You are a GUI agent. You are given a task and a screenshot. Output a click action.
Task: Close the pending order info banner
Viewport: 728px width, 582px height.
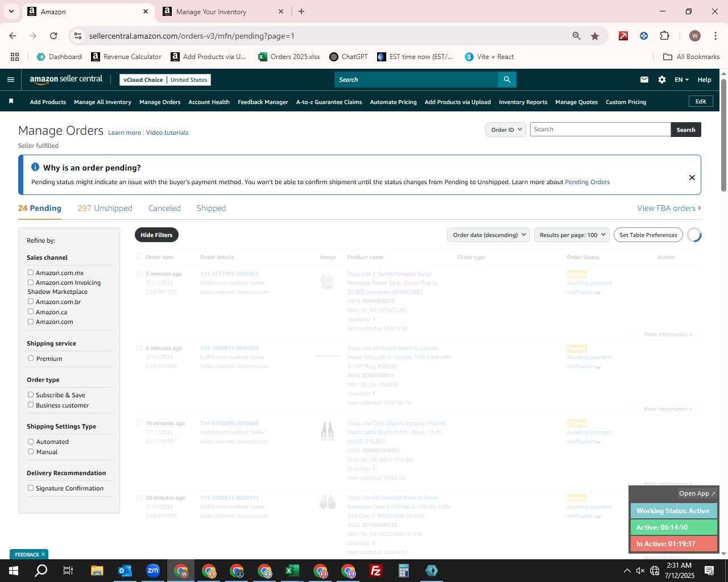[692, 177]
